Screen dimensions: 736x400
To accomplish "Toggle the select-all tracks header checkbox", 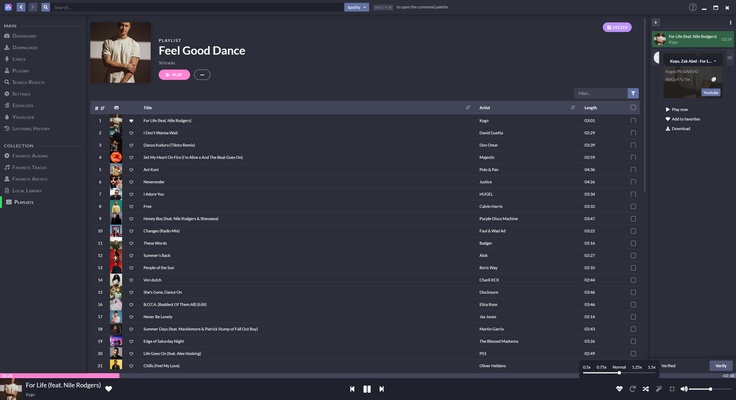I will 633,108.
